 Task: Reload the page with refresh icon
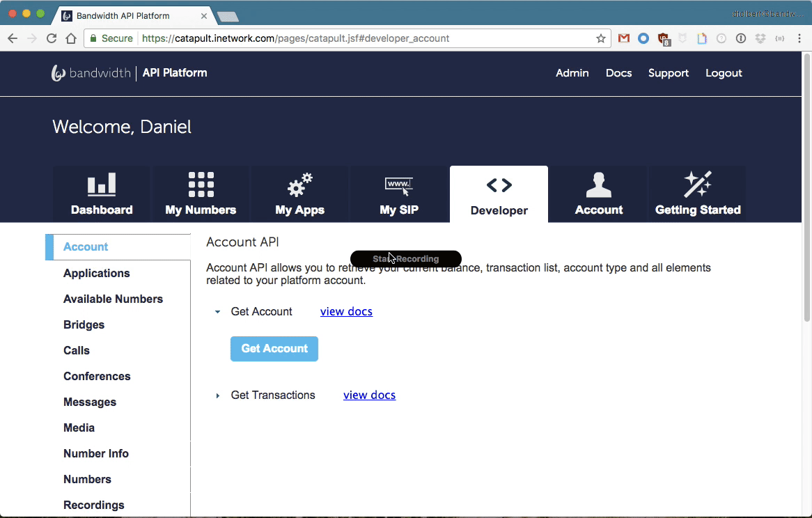pyautogui.click(x=52, y=38)
